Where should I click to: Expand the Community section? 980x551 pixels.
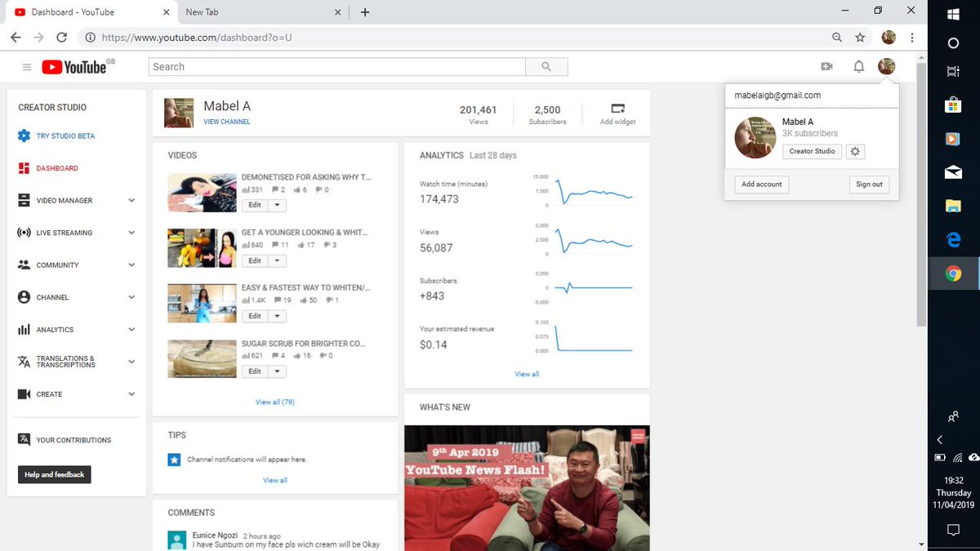click(x=131, y=265)
